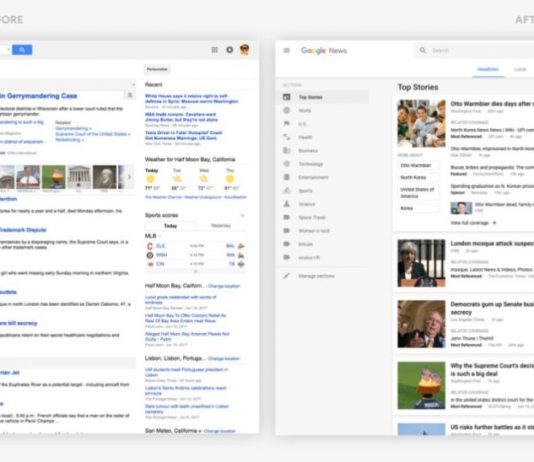Click the notifications circle icon

pyautogui.click(x=230, y=50)
